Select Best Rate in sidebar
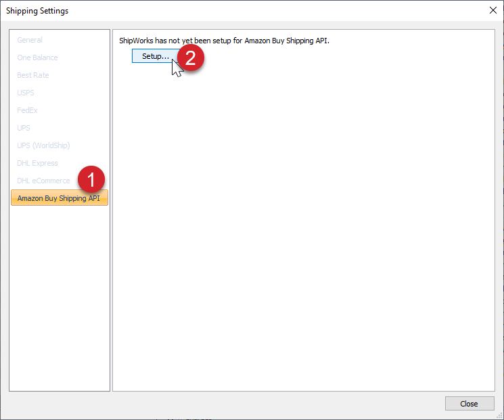 pos(32,75)
